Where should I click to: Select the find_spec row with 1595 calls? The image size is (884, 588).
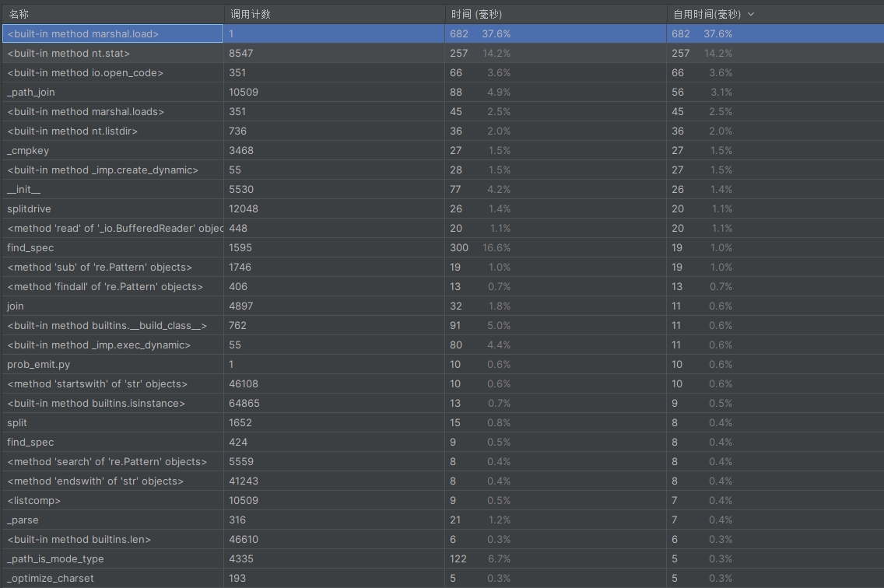tap(442, 247)
